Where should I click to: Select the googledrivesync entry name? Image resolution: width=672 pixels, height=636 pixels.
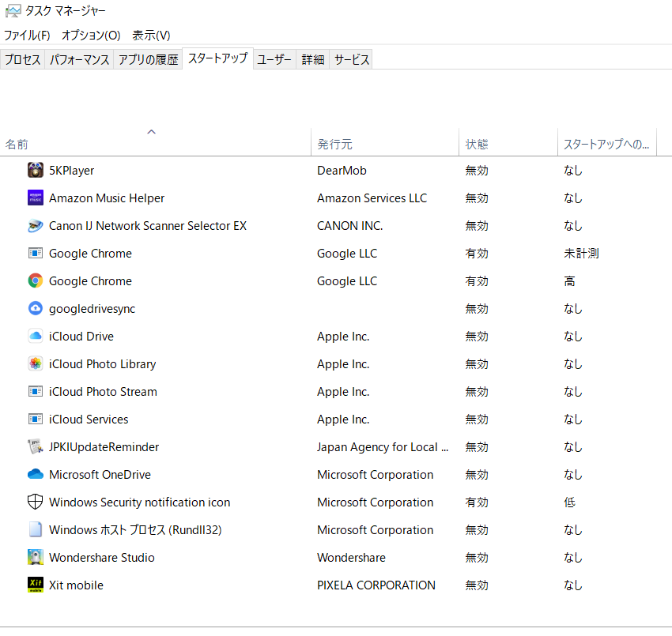92,309
